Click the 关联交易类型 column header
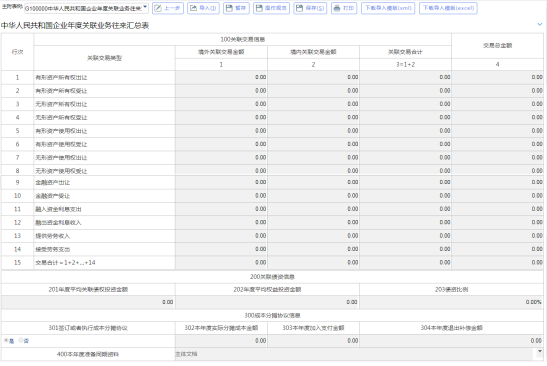Screen dimensions: 547x366 [x=104, y=58]
